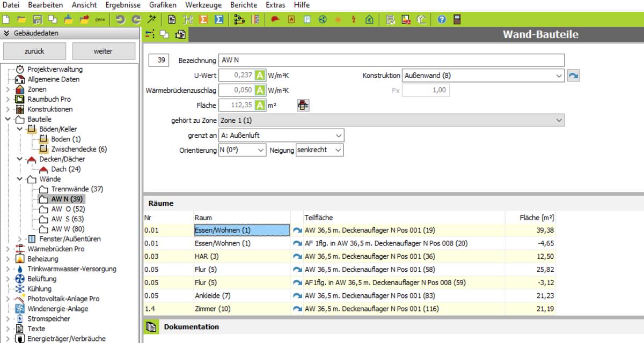Open the Werkzeuge menu
Screen dimensions: 644x343
click(x=203, y=5)
